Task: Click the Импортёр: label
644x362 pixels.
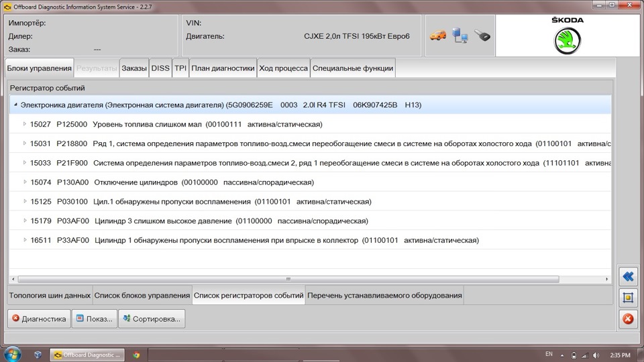Action: pos(27,23)
